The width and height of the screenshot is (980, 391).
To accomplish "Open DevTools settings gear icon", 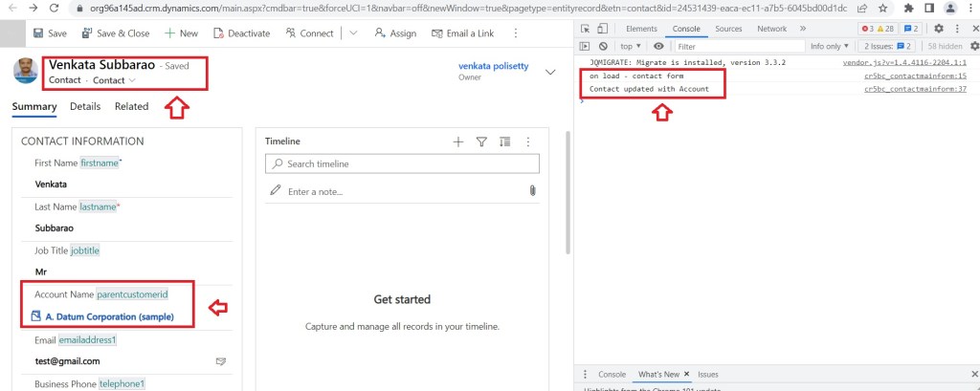I will pyautogui.click(x=938, y=29).
